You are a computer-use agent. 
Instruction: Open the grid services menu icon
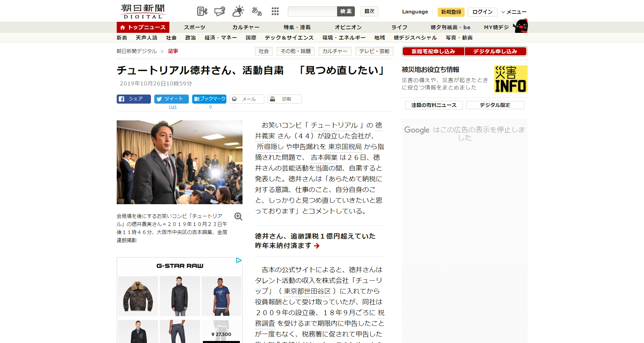click(x=275, y=11)
